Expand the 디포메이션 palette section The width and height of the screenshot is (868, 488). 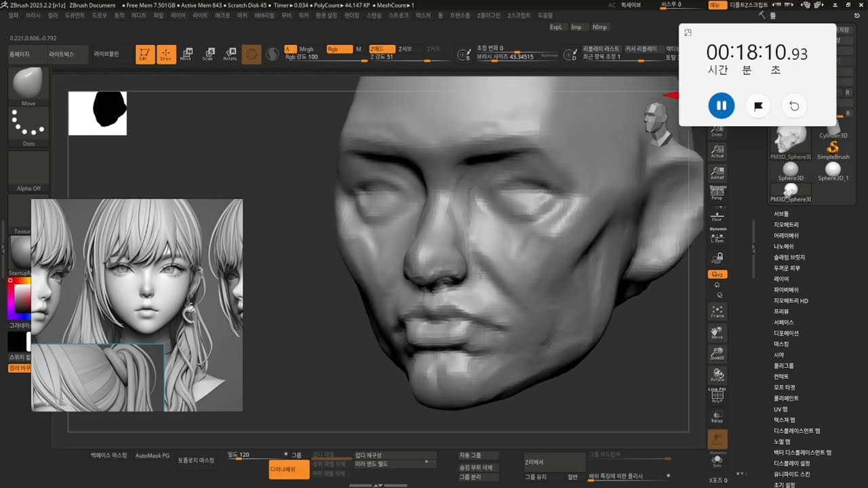point(786,333)
